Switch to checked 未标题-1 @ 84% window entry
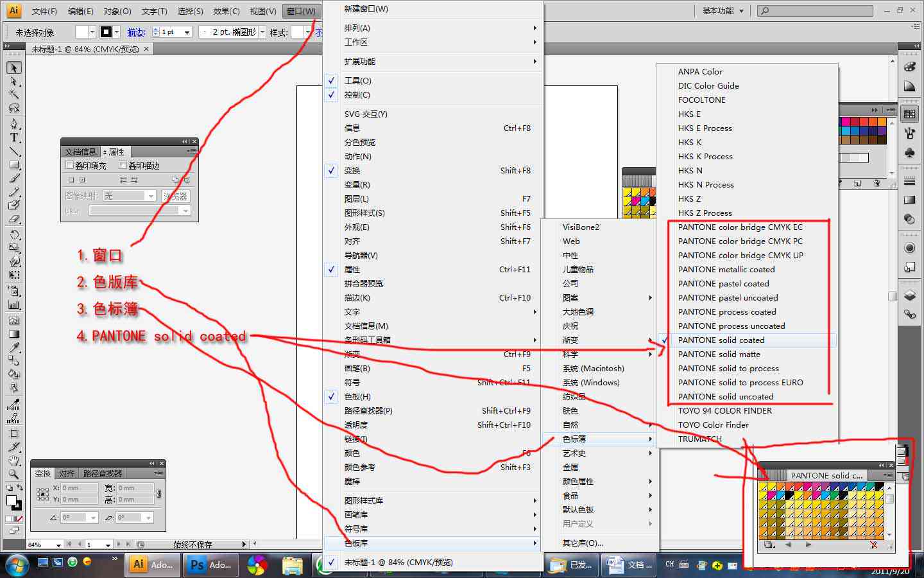The width and height of the screenshot is (924, 578). (x=432, y=562)
